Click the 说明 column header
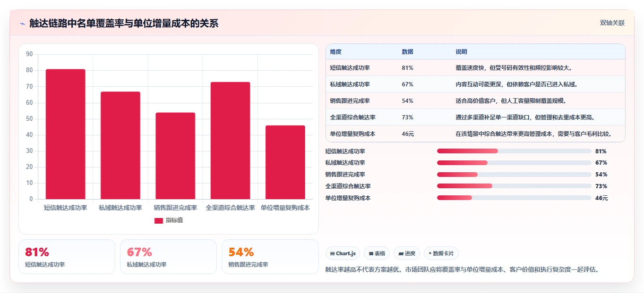 (461, 52)
